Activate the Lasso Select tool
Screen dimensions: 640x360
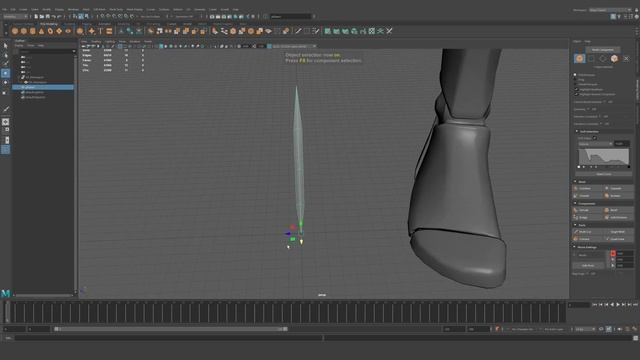[5, 55]
